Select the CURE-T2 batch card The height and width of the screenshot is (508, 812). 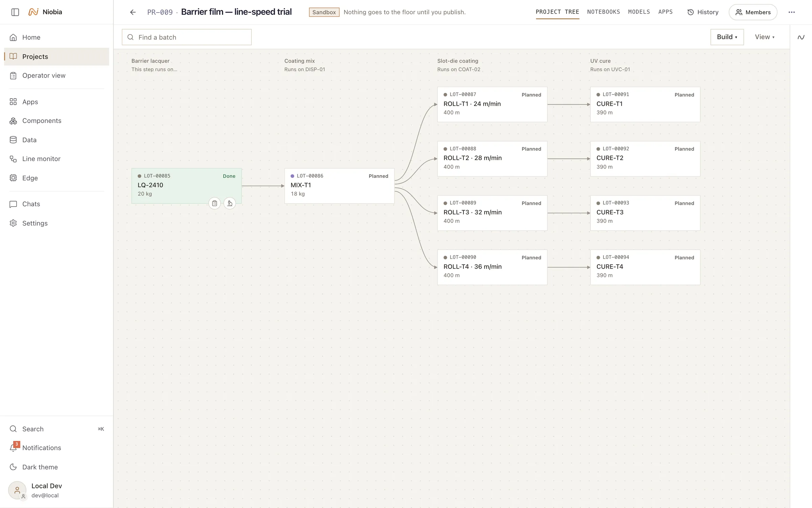pyautogui.click(x=645, y=159)
